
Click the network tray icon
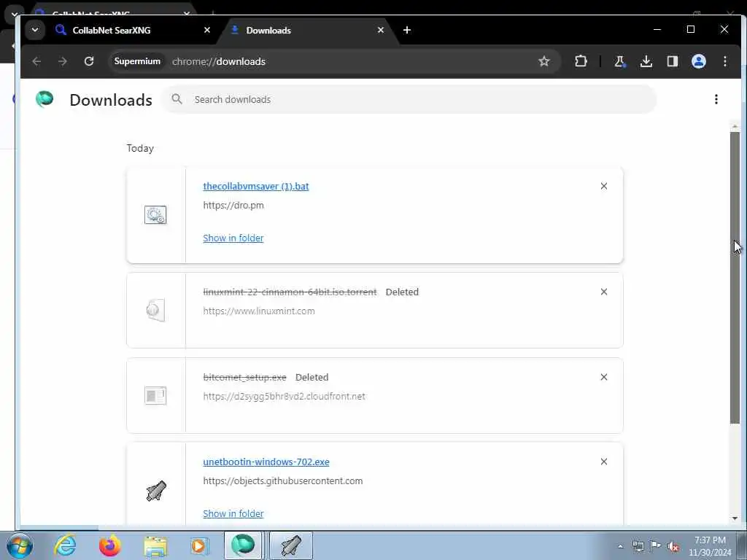coord(638,546)
